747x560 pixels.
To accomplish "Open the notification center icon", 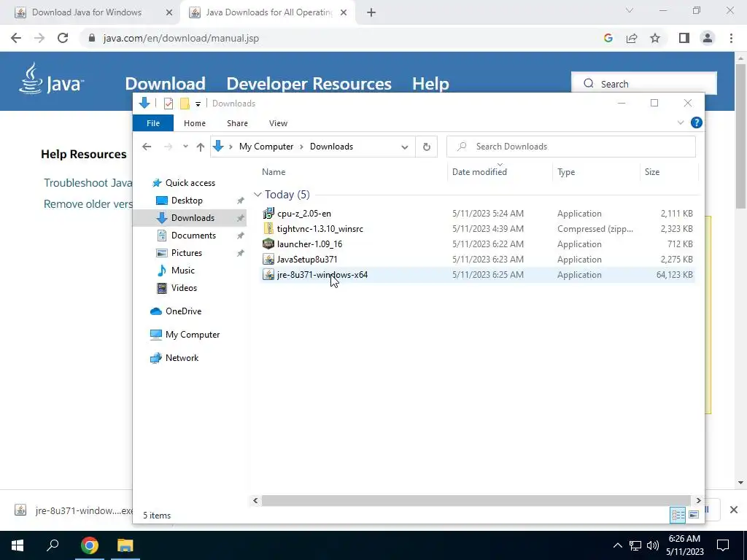I will tap(723, 545).
